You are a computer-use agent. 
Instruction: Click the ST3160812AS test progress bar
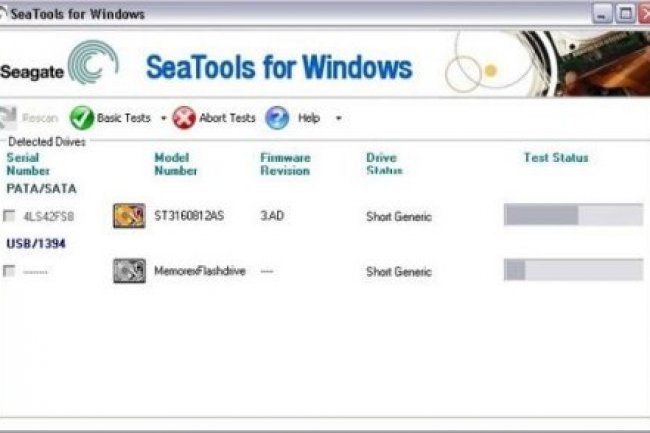pyautogui.click(x=573, y=215)
